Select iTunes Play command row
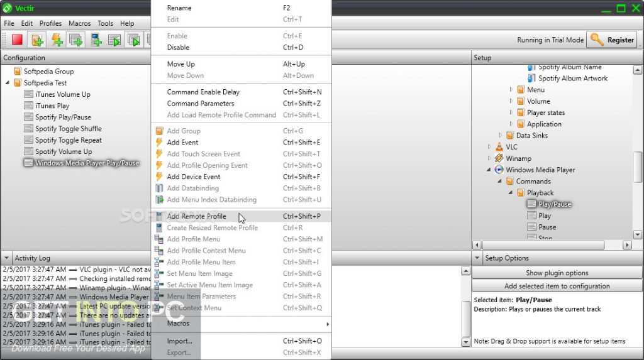Image resolution: width=644 pixels, height=360 pixels. 47,106
